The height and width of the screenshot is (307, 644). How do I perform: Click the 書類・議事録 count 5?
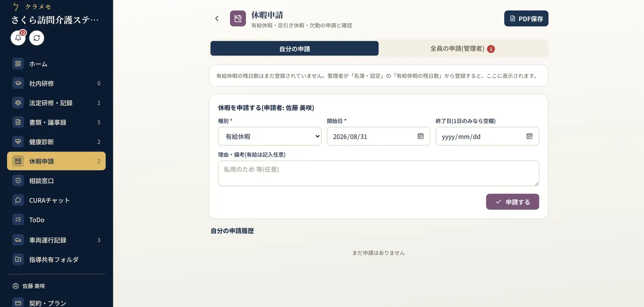coord(99,122)
